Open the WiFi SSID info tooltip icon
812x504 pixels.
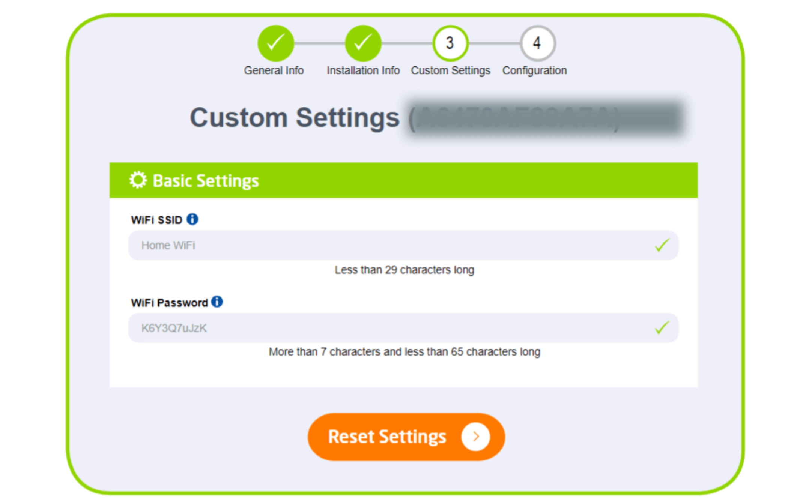193,219
